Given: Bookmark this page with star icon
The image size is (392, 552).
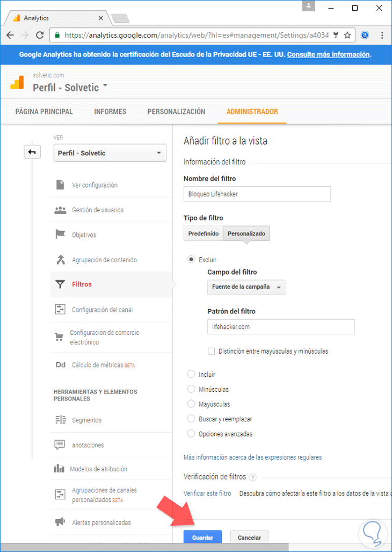Looking at the screenshot, I should 347,35.
